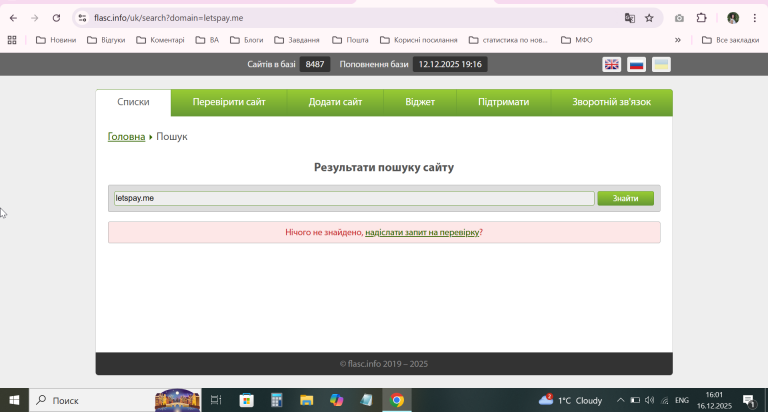Switch site language to English flag
The image size is (768, 412).
[x=611, y=64]
